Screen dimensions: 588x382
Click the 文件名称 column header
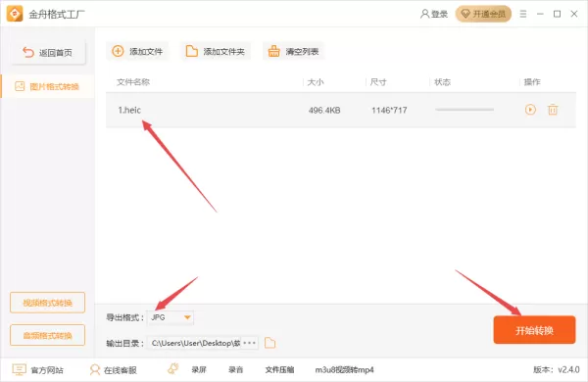click(x=133, y=81)
